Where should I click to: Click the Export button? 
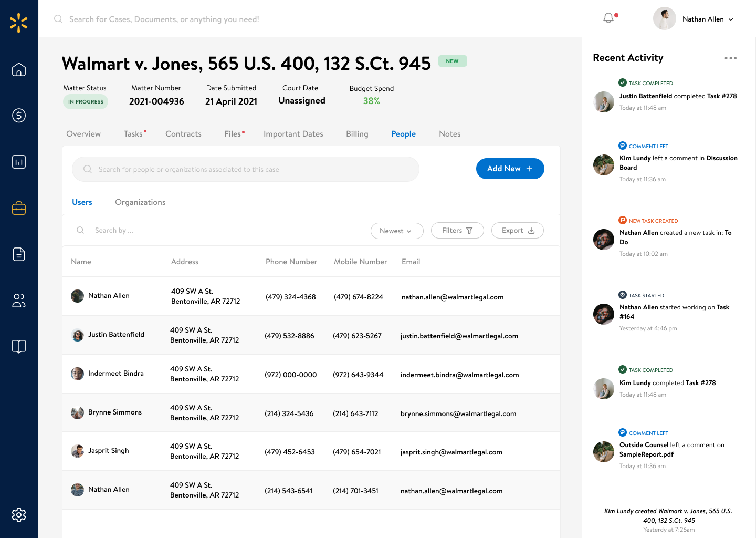click(517, 231)
